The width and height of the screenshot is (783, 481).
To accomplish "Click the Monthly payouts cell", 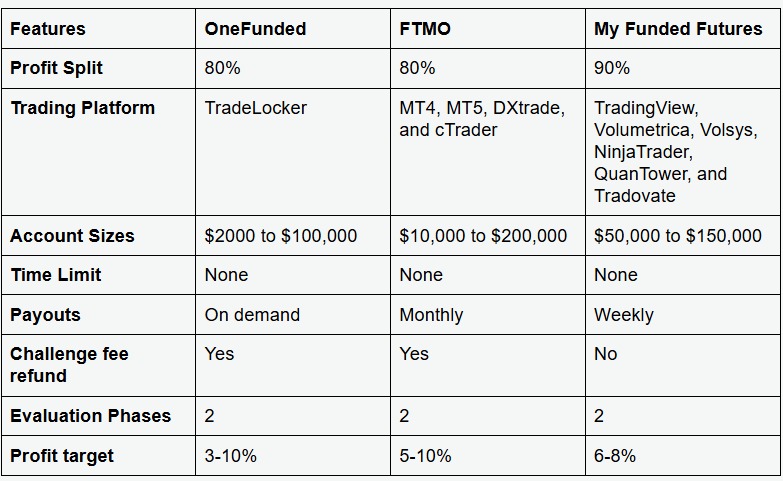I will (431, 315).
